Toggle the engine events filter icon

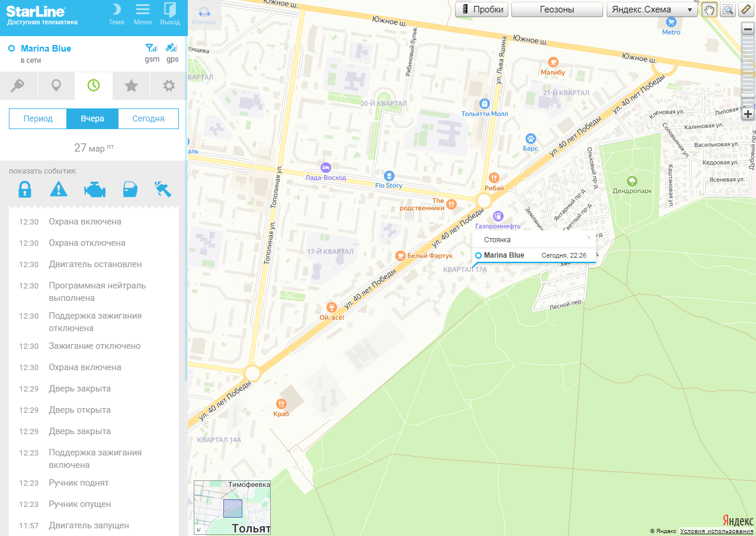(94, 190)
